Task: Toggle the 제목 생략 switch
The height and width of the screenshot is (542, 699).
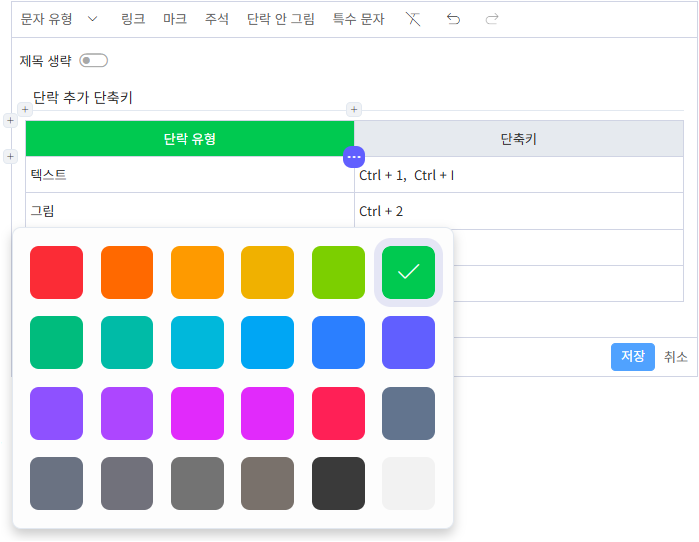Action: 93,61
